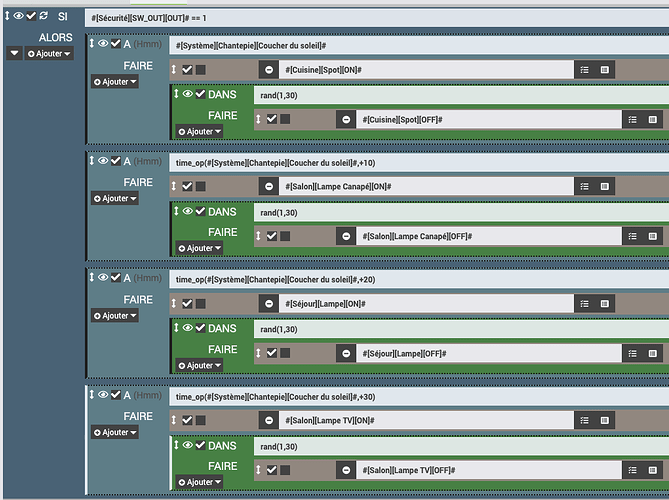
Task: Open action list for Séjour Lampe ON
Action: coord(585,304)
